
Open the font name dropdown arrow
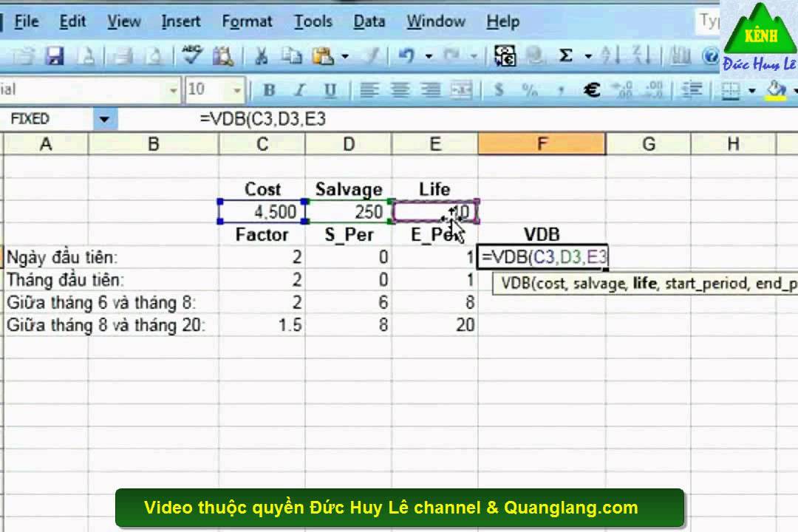[x=174, y=91]
